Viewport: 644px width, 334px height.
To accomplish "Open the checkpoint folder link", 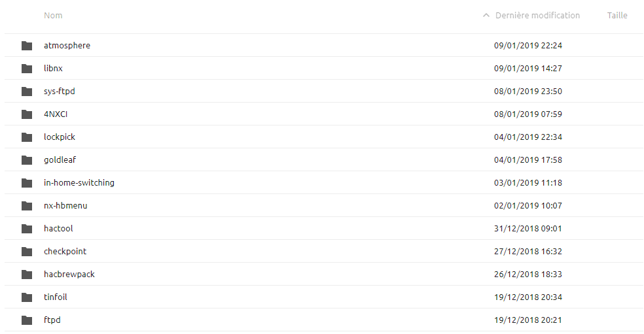I will (65, 252).
